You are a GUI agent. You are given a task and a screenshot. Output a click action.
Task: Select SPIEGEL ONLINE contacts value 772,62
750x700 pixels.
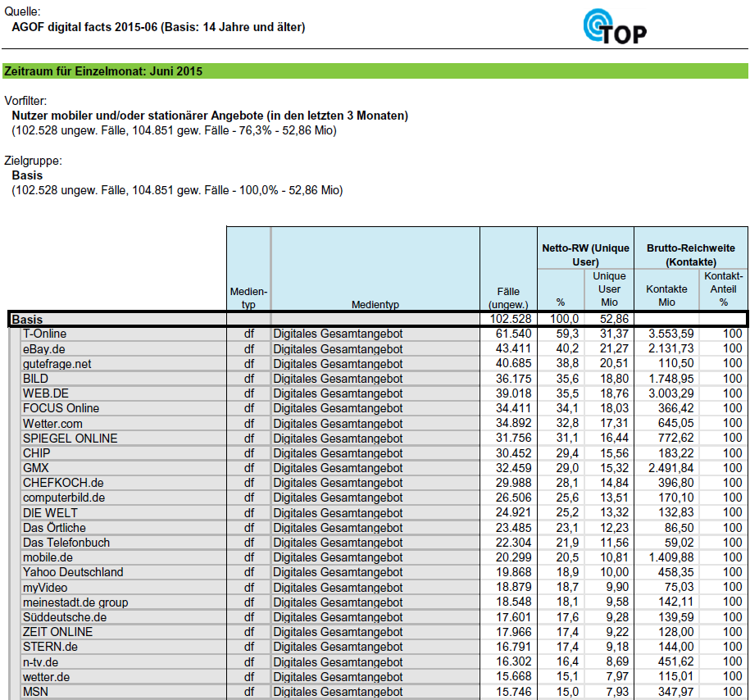tap(675, 439)
